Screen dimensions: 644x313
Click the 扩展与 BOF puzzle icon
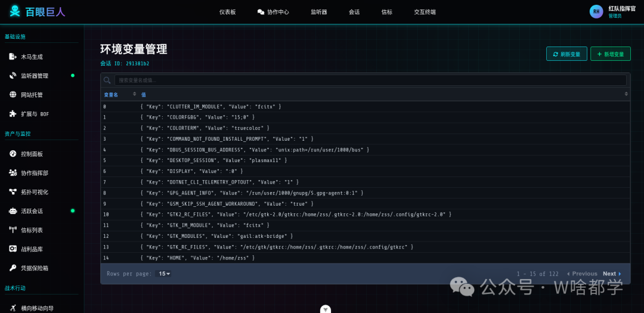[x=13, y=114]
